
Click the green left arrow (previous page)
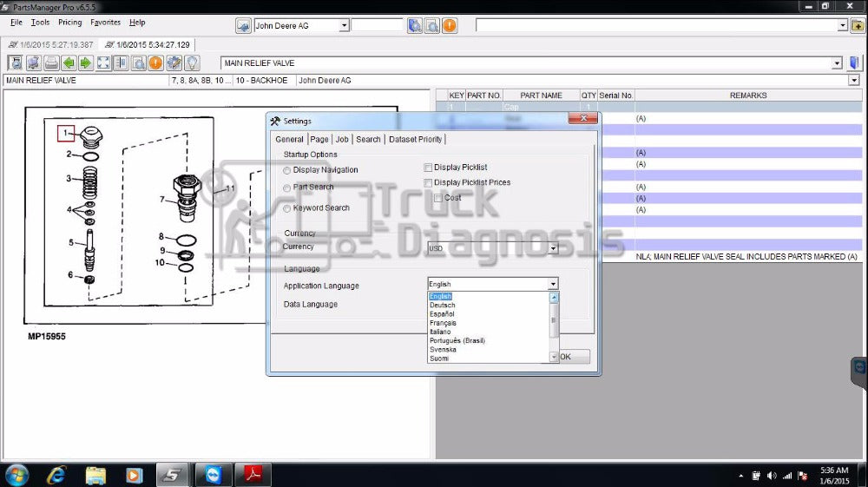point(69,63)
